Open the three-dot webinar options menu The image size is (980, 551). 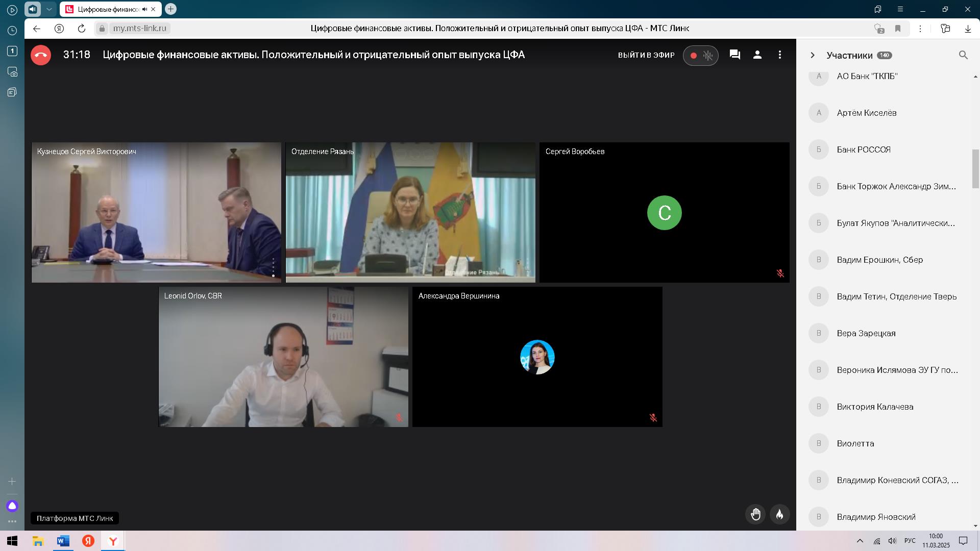tap(780, 55)
